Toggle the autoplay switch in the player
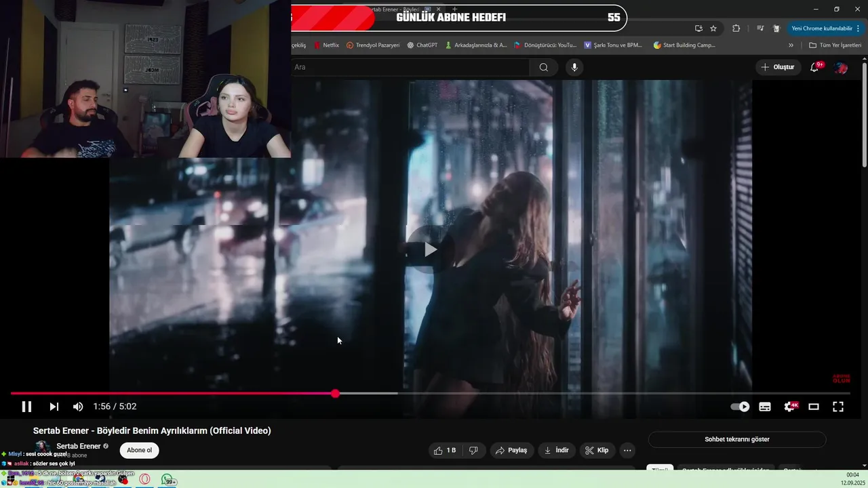 tap(740, 407)
